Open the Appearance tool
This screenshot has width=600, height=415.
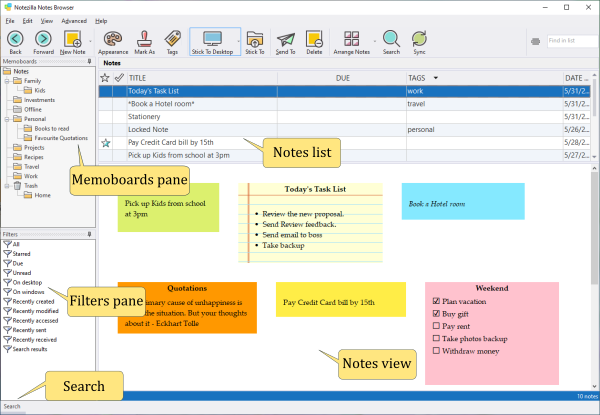[113, 40]
